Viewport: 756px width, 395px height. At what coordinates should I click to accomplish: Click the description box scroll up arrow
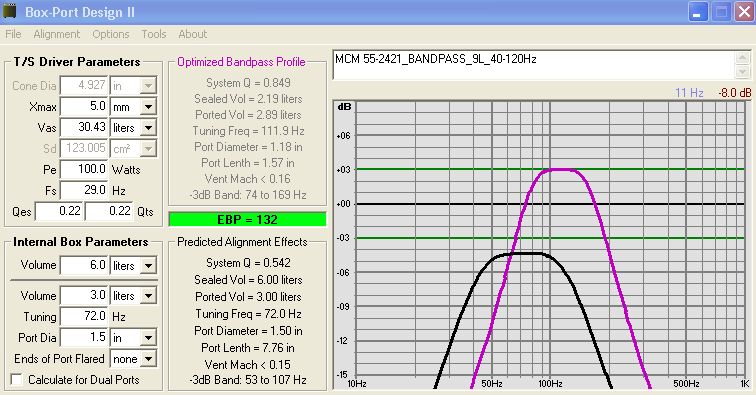pos(742,58)
